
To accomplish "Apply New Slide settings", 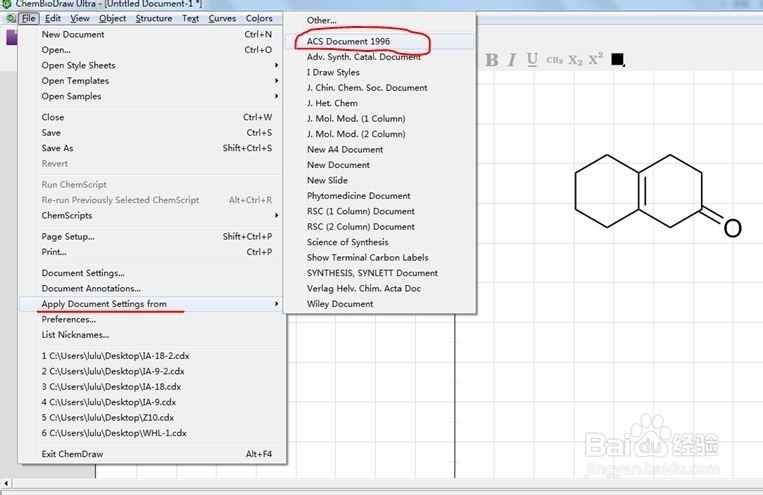I will coord(380,181).
